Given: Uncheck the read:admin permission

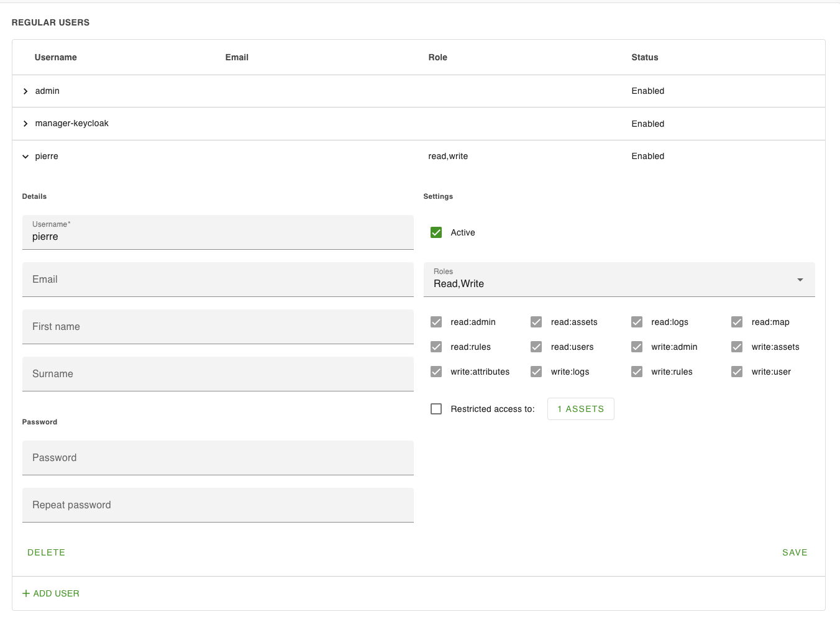Looking at the screenshot, I should point(436,322).
